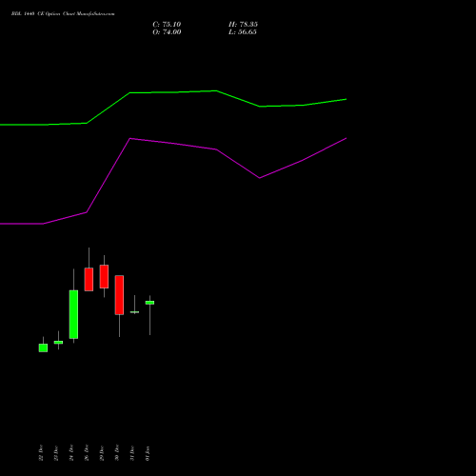Select the 26 Dec date label

coord(87,453)
